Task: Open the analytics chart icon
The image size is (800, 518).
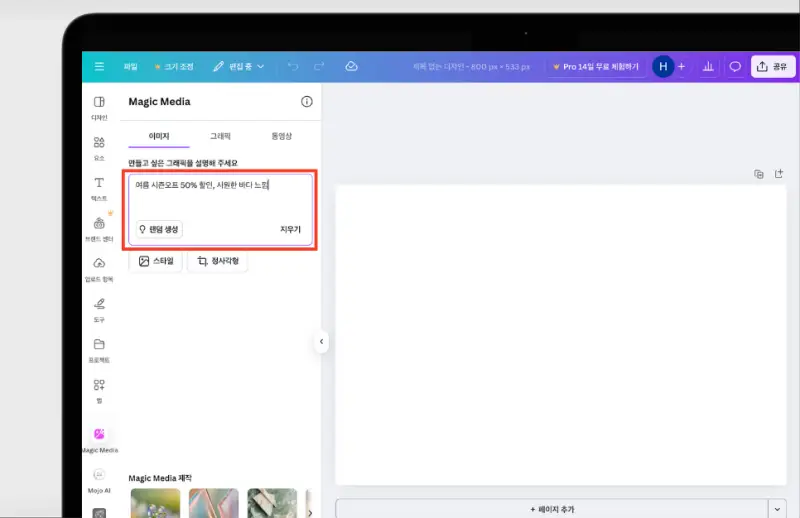Action: pyautogui.click(x=708, y=66)
